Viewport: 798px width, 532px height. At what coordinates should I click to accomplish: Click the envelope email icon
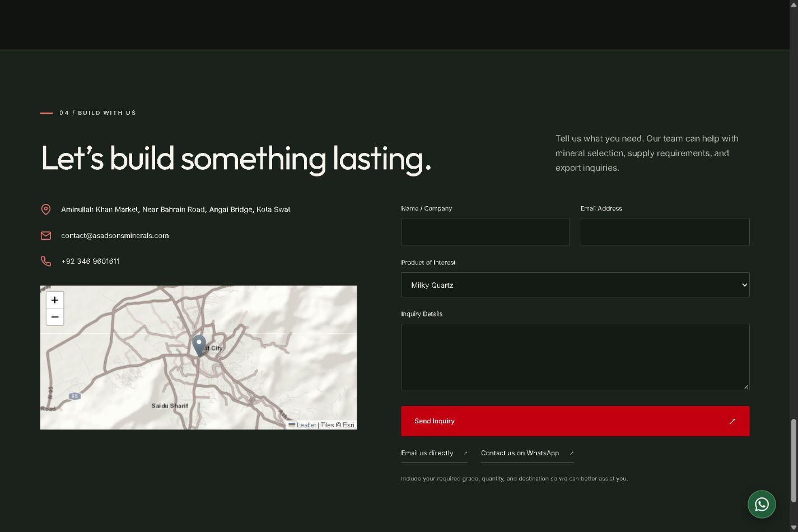[x=46, y=236]
